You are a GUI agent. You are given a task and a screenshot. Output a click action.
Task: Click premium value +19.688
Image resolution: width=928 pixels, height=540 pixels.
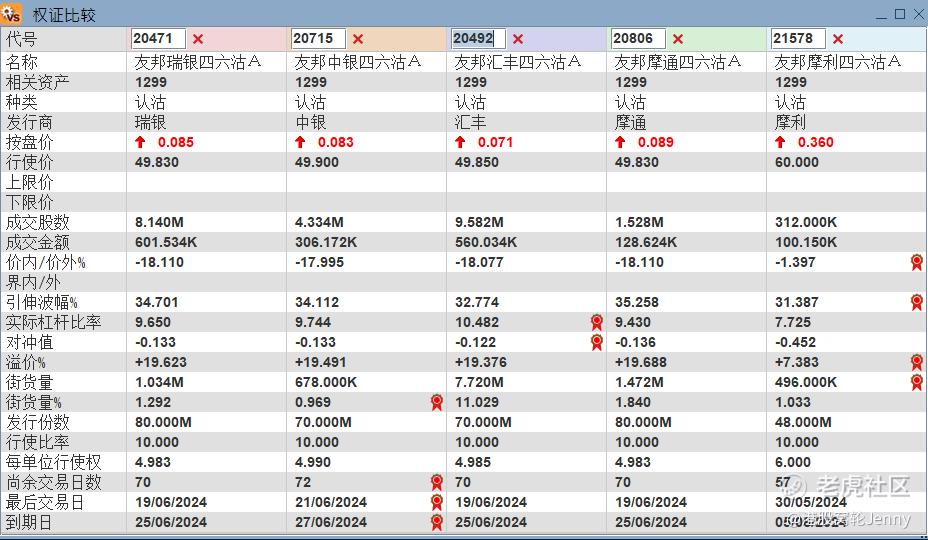coord(641,362)
